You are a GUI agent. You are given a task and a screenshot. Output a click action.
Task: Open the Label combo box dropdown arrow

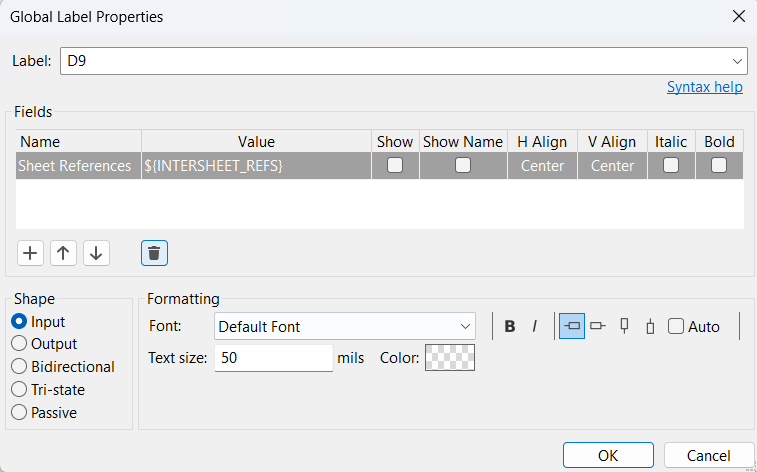click(x=737, y=61)
